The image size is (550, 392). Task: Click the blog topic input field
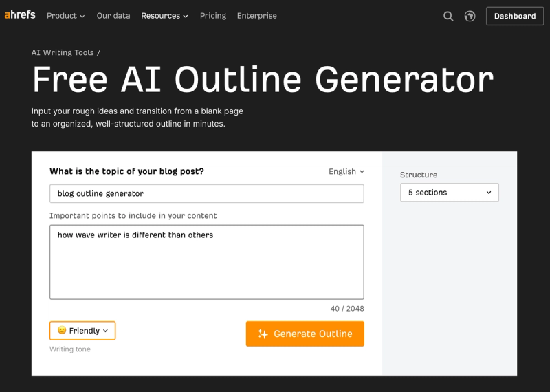(x=207, y=193)
